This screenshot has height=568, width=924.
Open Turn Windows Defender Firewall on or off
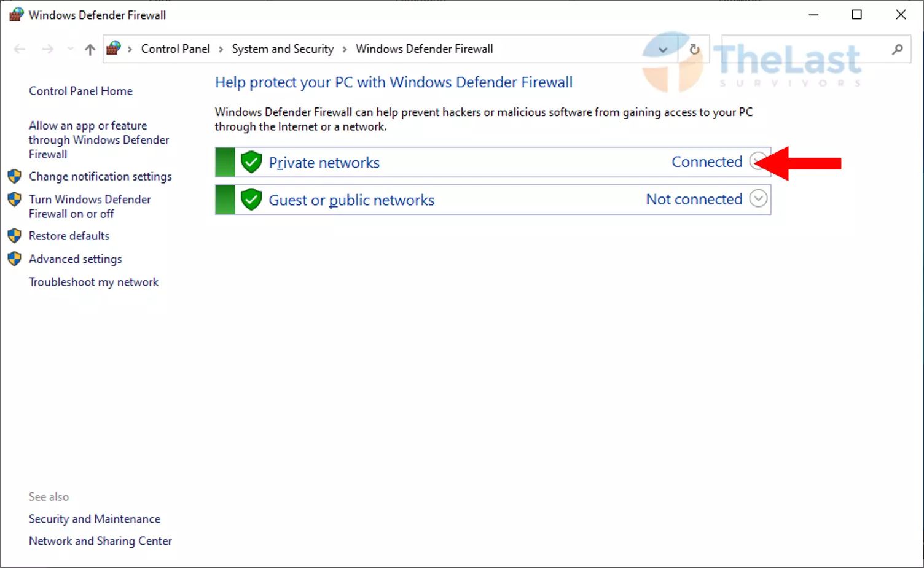click(x=90, y=206)
